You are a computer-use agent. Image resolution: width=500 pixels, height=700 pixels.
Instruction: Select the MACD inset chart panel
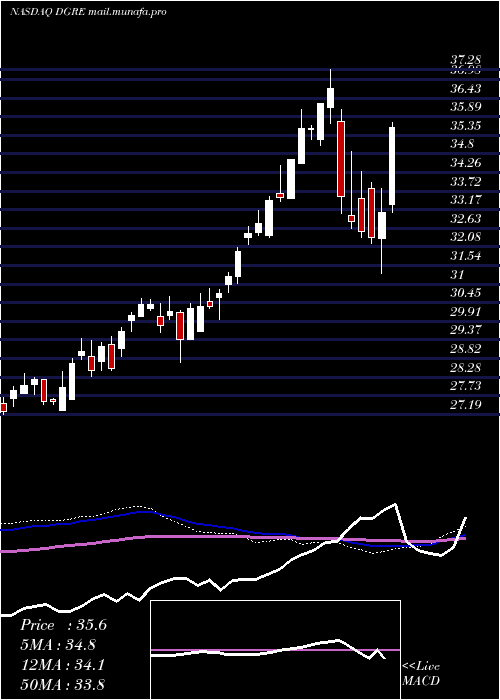[275, 650]
